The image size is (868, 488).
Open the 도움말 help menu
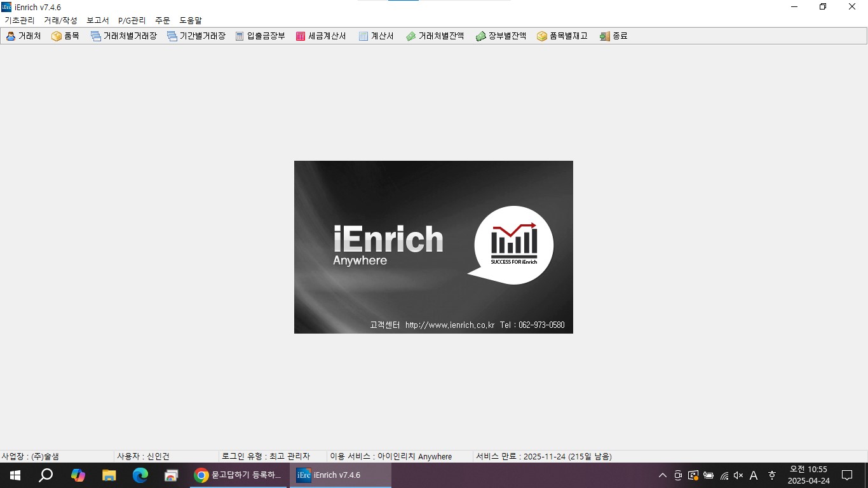[x=191, y=20]
